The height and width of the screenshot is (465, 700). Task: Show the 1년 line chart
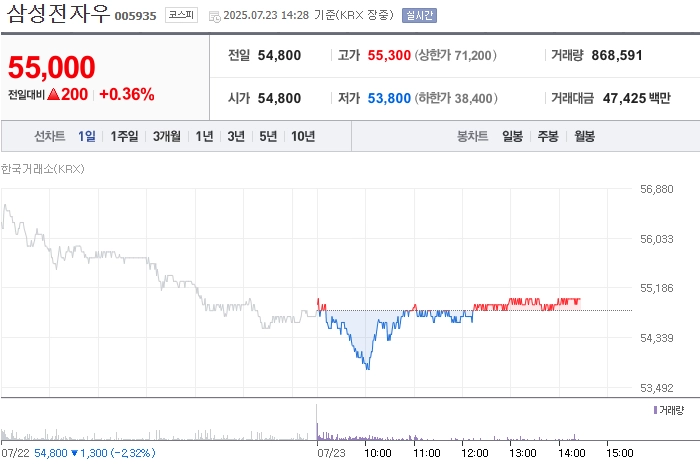204,136
